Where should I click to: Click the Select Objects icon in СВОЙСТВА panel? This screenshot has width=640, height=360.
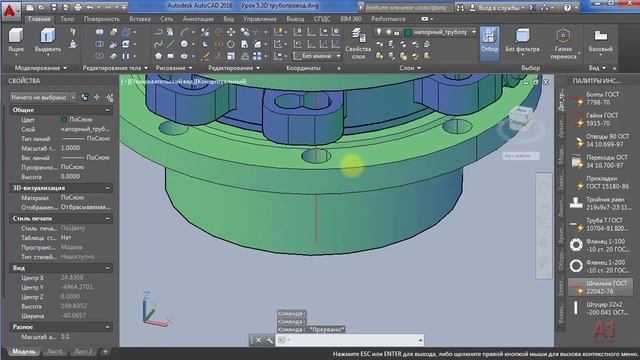pos(97,97)
